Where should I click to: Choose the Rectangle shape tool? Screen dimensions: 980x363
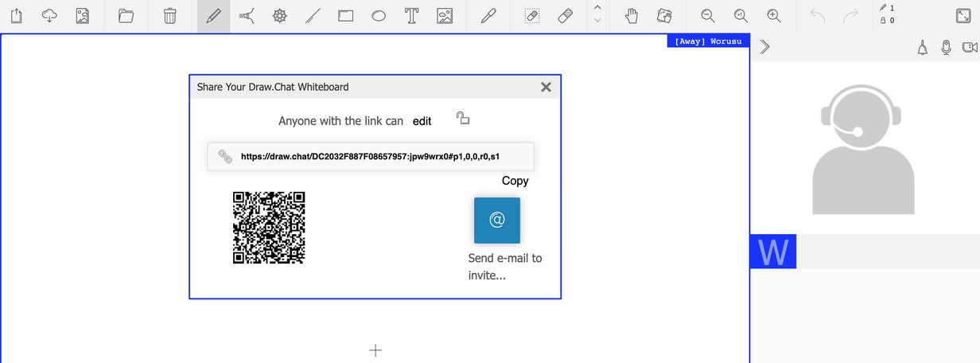click(345, 16)
